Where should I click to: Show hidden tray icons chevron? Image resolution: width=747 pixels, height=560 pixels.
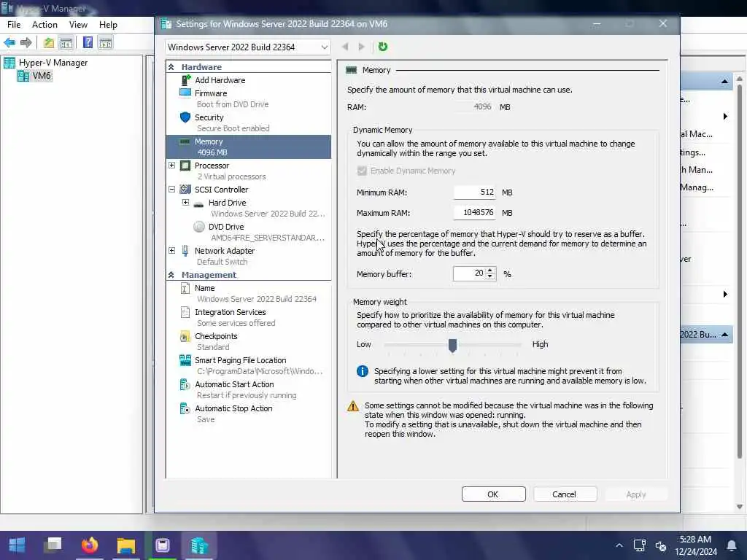[619, 545]
